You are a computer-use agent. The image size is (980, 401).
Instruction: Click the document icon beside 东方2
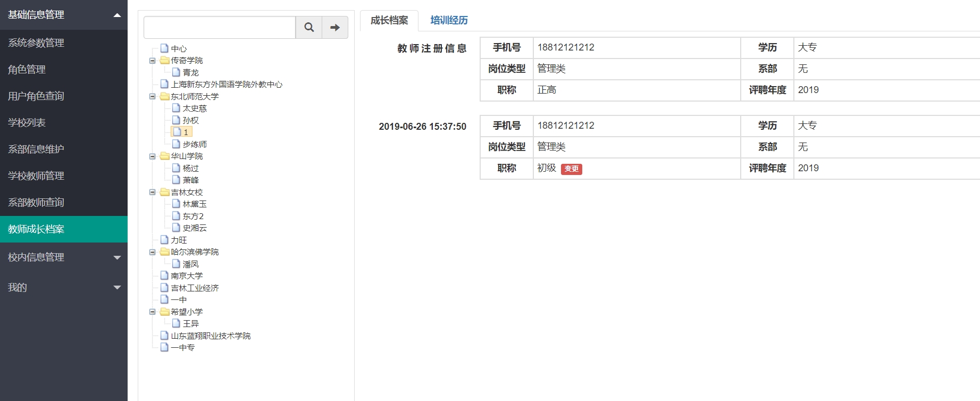176,216
